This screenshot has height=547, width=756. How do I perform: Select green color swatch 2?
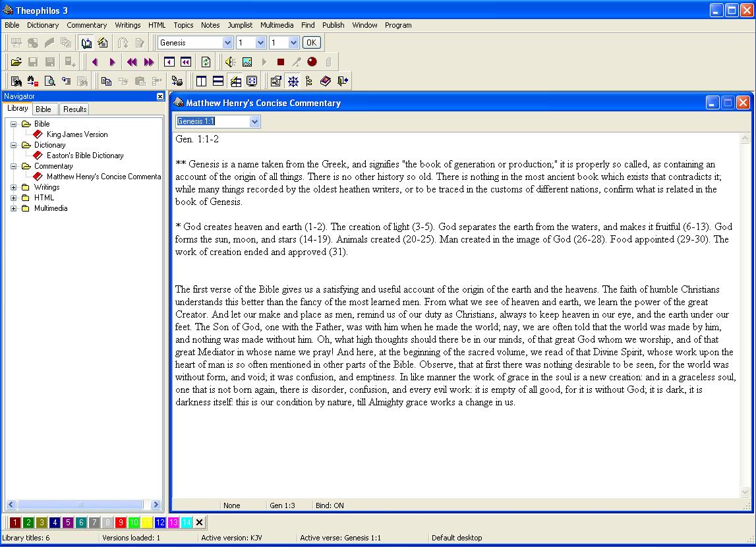tap(28, 522)
